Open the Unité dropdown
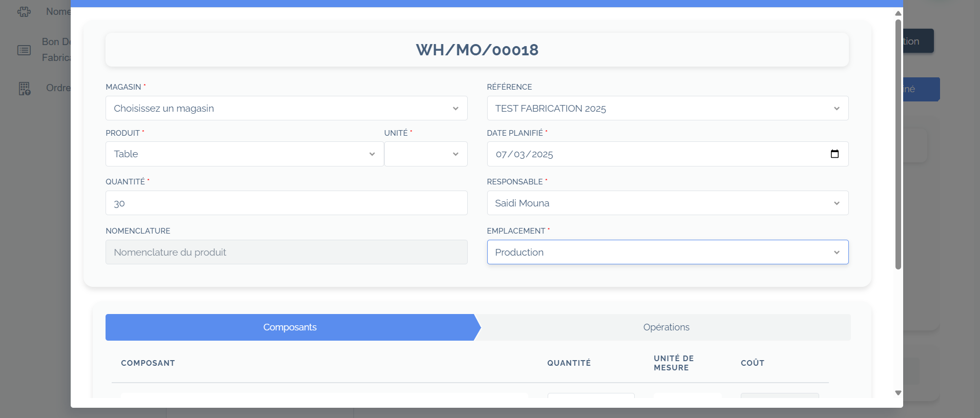Image resolution: width=980 pixels, height=418 pixels. 426,154
